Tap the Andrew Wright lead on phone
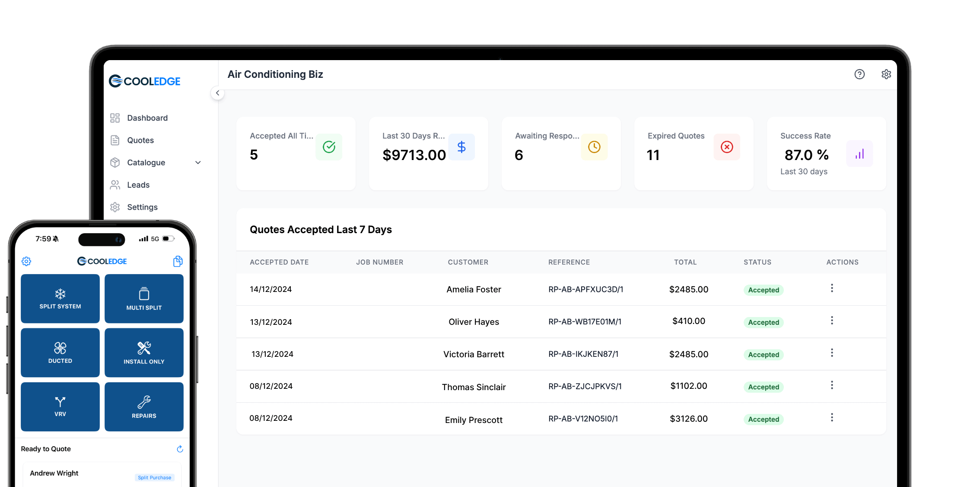Image resolution: width=980 pixels, height=487 pixels. tap(102, 475)
